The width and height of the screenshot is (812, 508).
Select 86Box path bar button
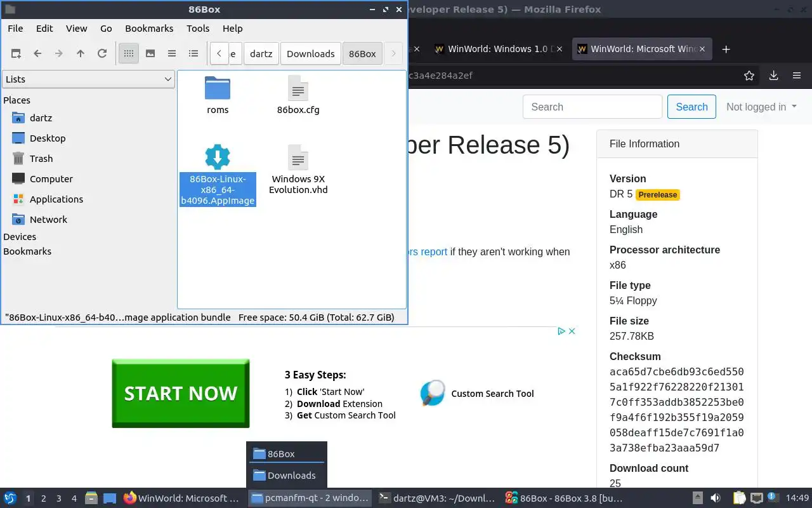coord(362,54)
